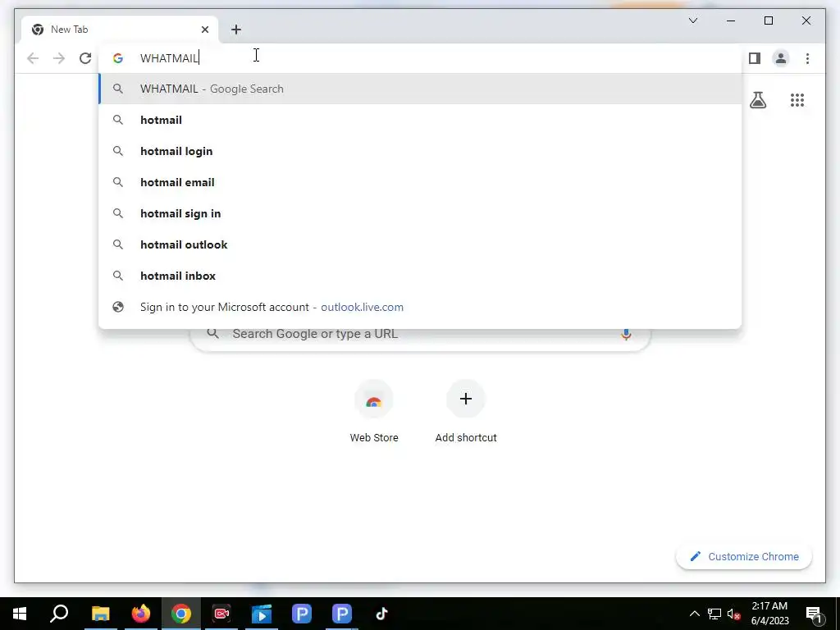Viewport: 840px width, 630px height.
Task: Launch Firefox from the taskbar
Action: [x=141, y=614]
